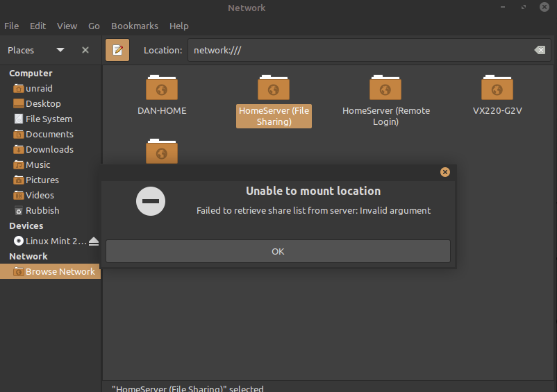557x392 pixels.
Task: Close the Places sidebar
Action: 85,50
